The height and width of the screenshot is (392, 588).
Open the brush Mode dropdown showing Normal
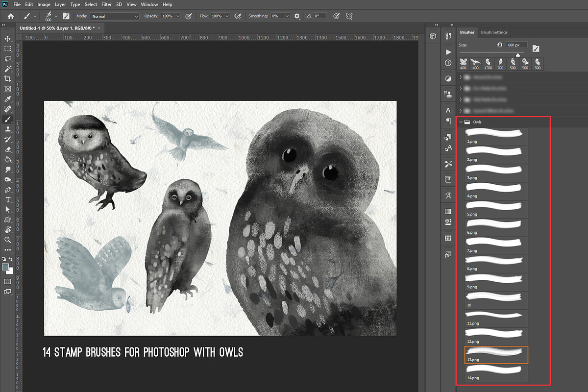click(114, 16)
